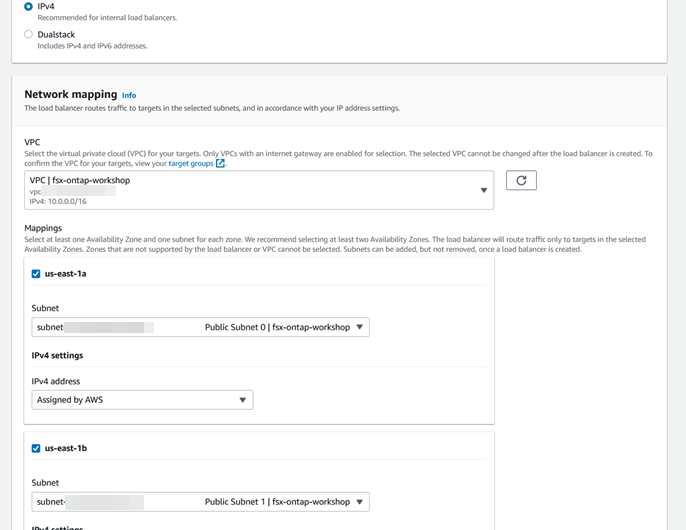Choose the Dualstack radio option

click(28, 34)
